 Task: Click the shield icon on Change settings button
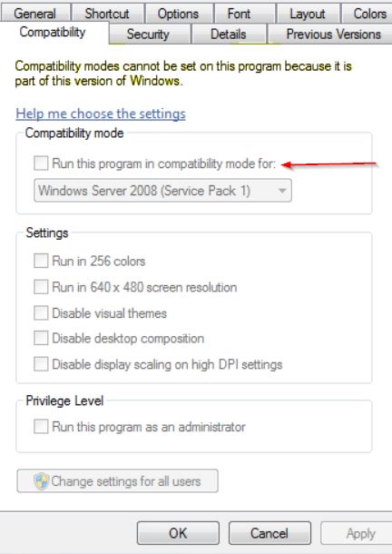[x=42, y=481]
